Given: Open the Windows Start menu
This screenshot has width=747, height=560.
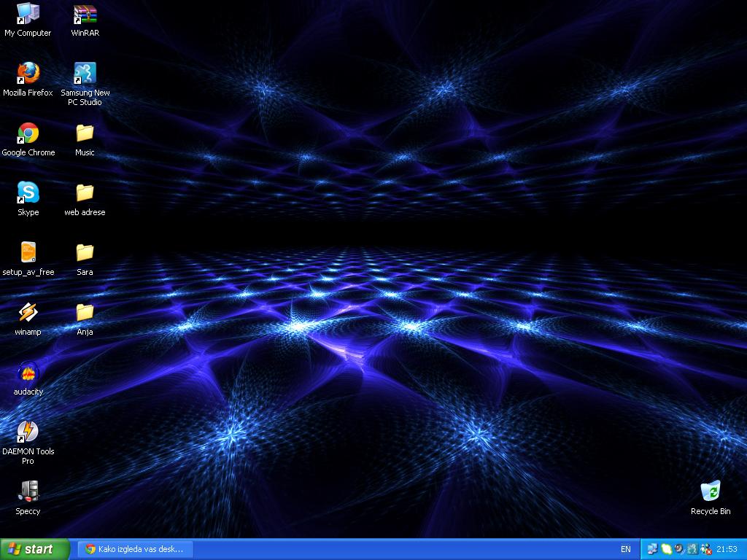Looking at the screenshot, I should (35, 549).
